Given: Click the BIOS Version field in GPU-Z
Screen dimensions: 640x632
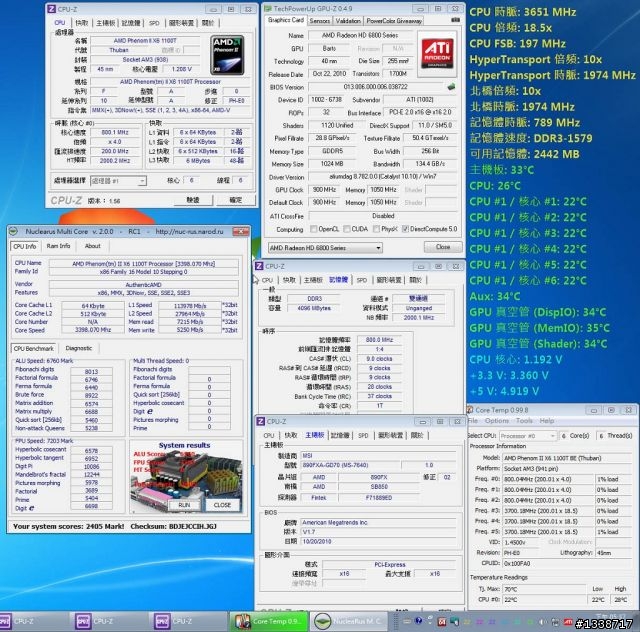Looking at the screenshot, I should coord(376,87).
